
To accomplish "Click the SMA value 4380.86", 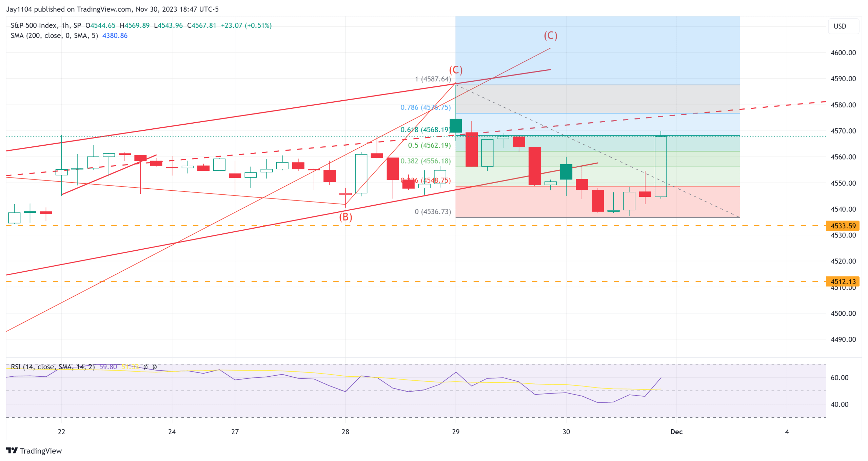I will 115,36.
